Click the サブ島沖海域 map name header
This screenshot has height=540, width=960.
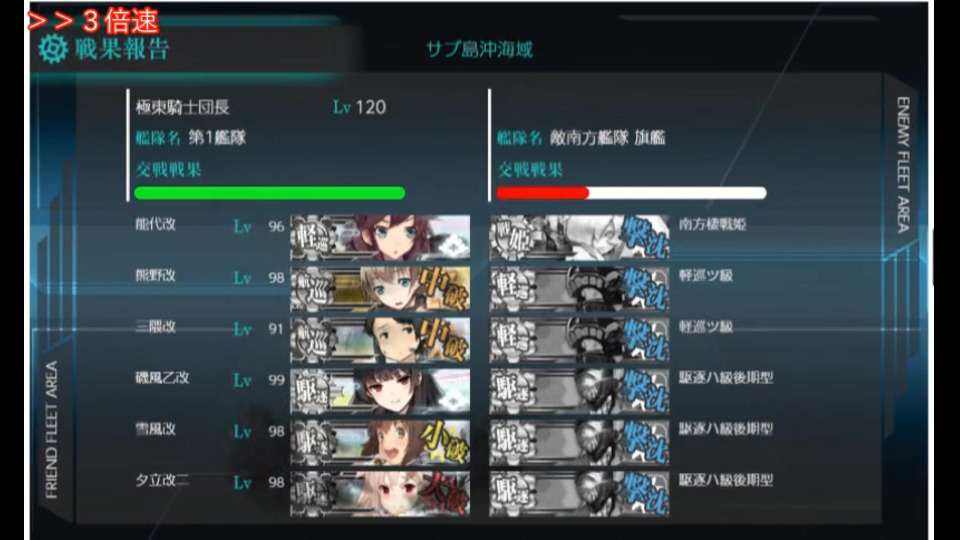click(479, 50)
